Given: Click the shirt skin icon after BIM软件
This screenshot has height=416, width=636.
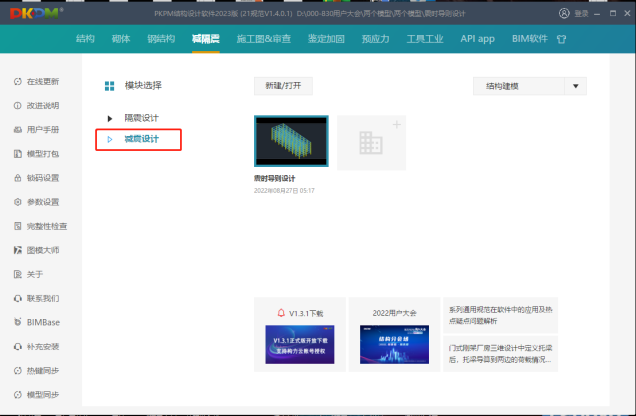Looking at the screenshot, I should [561, 39].
